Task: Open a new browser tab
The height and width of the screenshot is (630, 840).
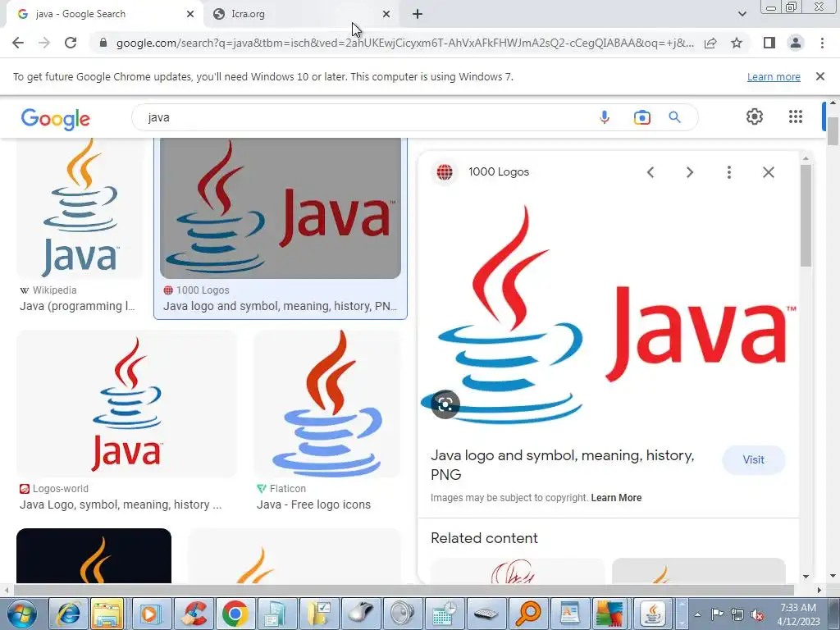Action: 418,14
